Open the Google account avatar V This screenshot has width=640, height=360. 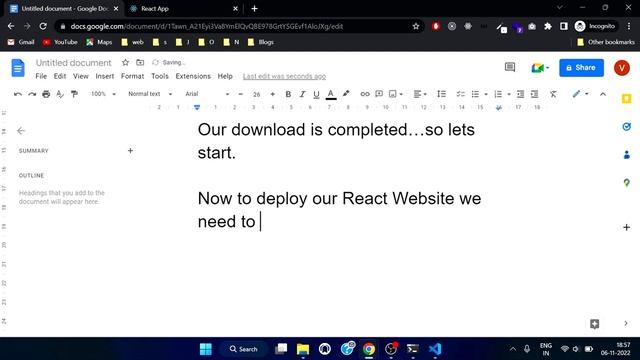(622, 68)
